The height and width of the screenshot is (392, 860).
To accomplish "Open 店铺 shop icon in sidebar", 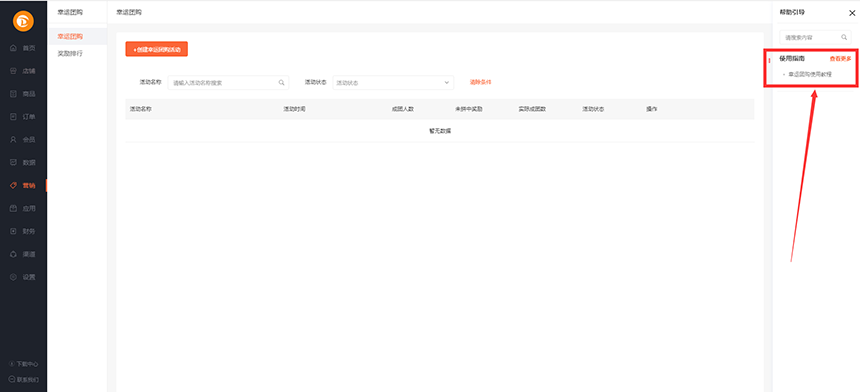I will point(14,71).
